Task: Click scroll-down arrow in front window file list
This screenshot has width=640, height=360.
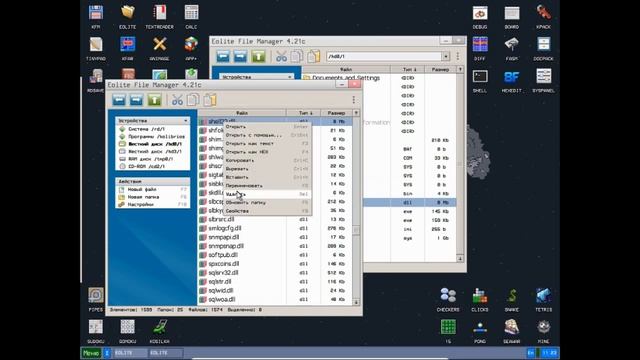Action: tap(356, 302)
